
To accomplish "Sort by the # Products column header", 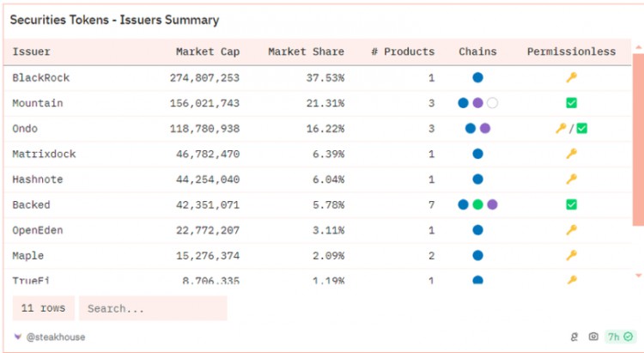I will pyautogui.click(x=403, y=52).
